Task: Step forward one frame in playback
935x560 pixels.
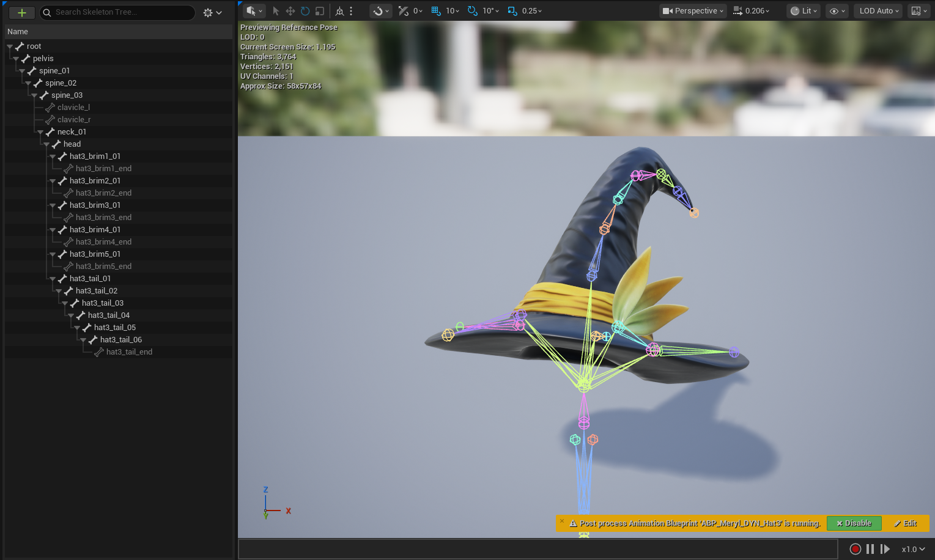Action: pyautogui.click(x=885, y=549)
